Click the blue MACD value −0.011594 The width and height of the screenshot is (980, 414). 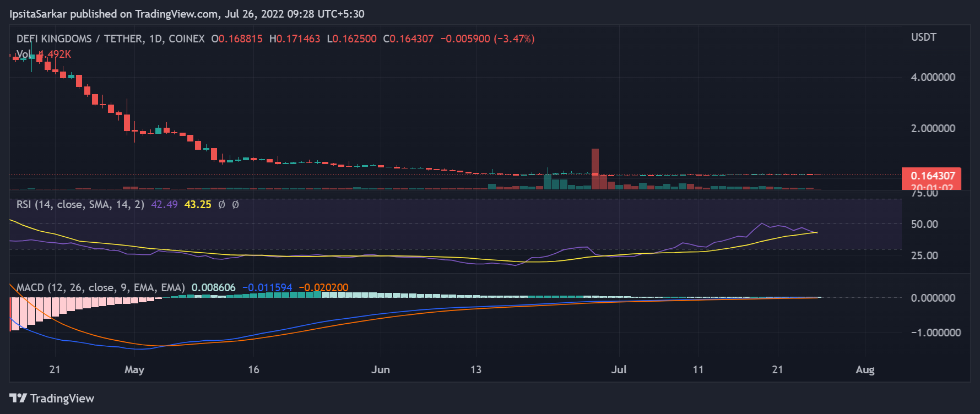pos(267,287)
